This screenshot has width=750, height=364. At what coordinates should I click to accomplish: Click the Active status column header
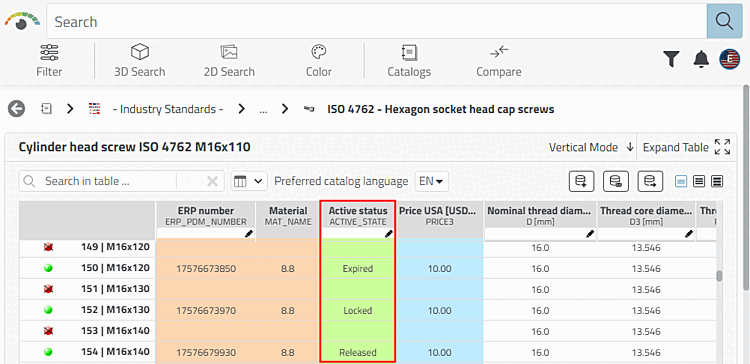point(358,215)
